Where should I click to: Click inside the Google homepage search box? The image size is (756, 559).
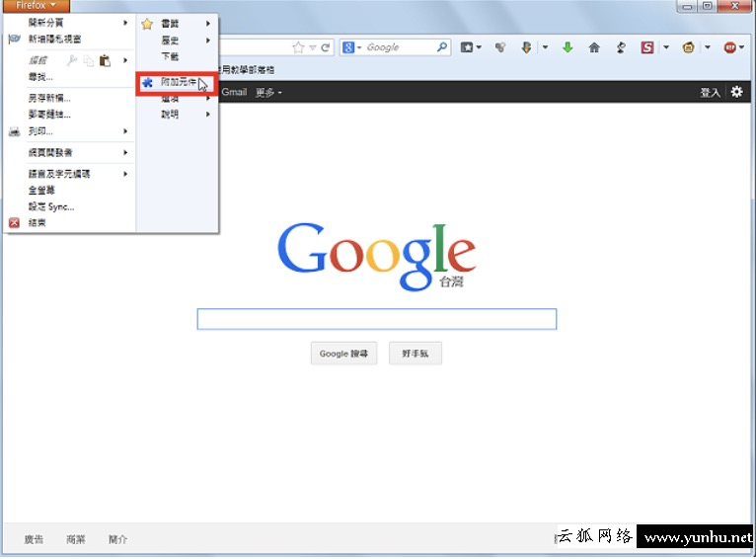click(x=377, y=319)
